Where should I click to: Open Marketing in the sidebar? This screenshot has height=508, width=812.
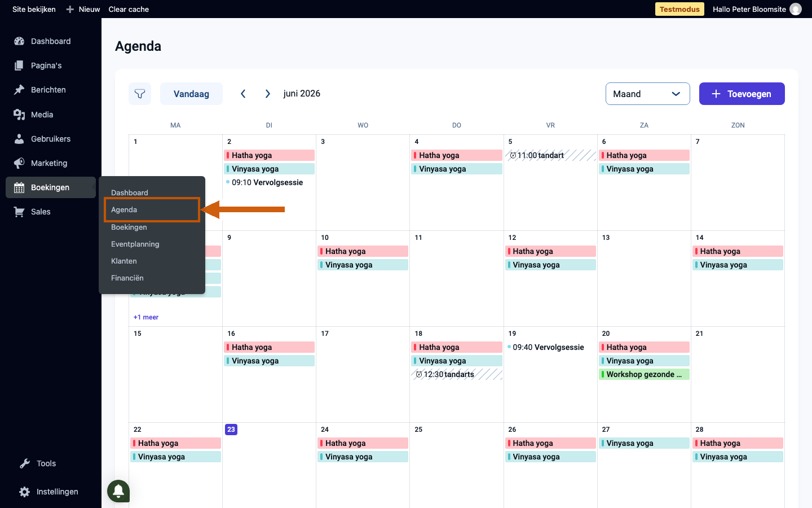click(51, 163)
